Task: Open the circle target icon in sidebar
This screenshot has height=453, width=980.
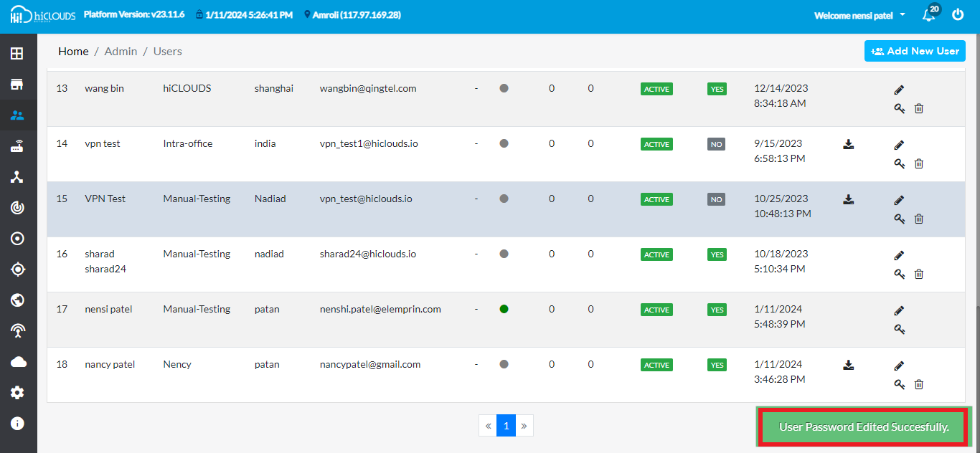Action: click(x=17, y=239)
